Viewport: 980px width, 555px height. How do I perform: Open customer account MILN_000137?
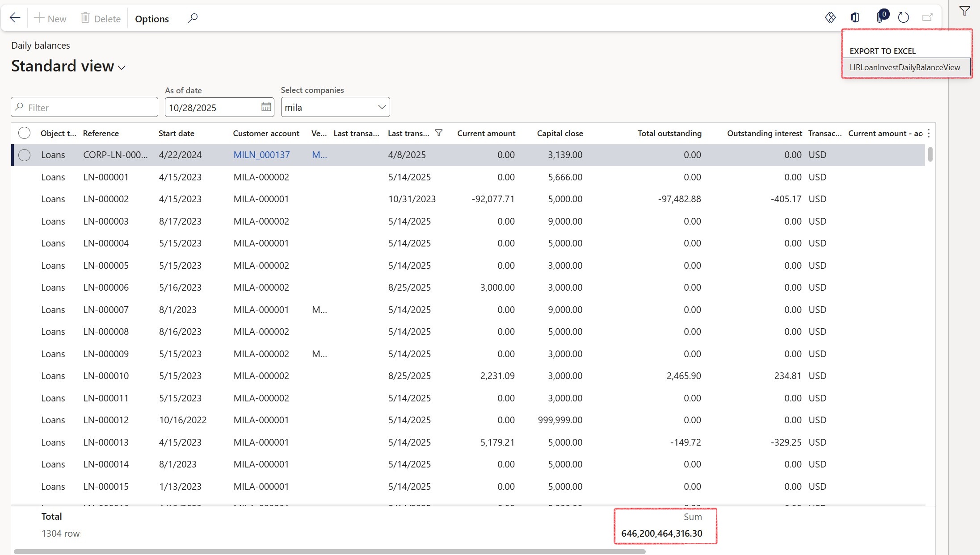261,154
